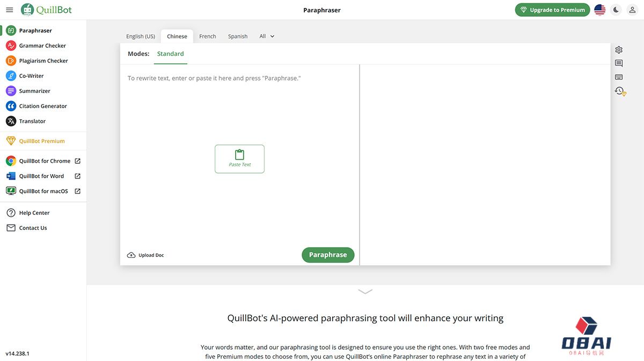Select the Spanish language tab
Viewport: 644px width, 361px height.
(x=238, y=36)
